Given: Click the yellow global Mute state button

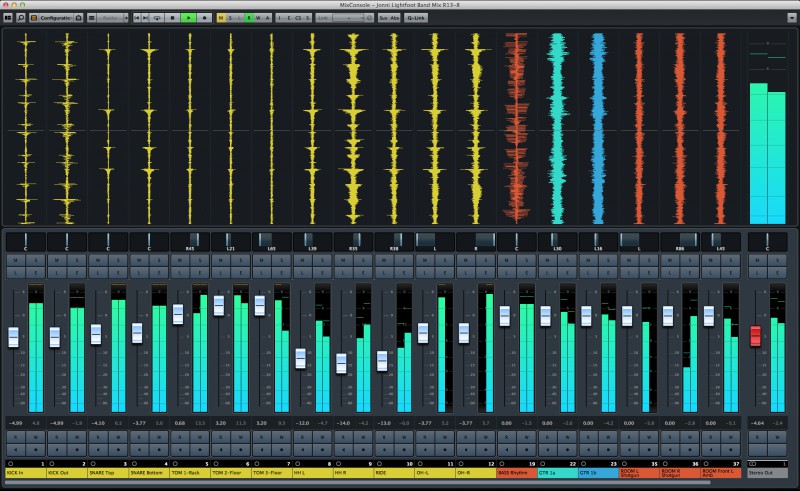Looking at the screenshot, I should point(221,18).
